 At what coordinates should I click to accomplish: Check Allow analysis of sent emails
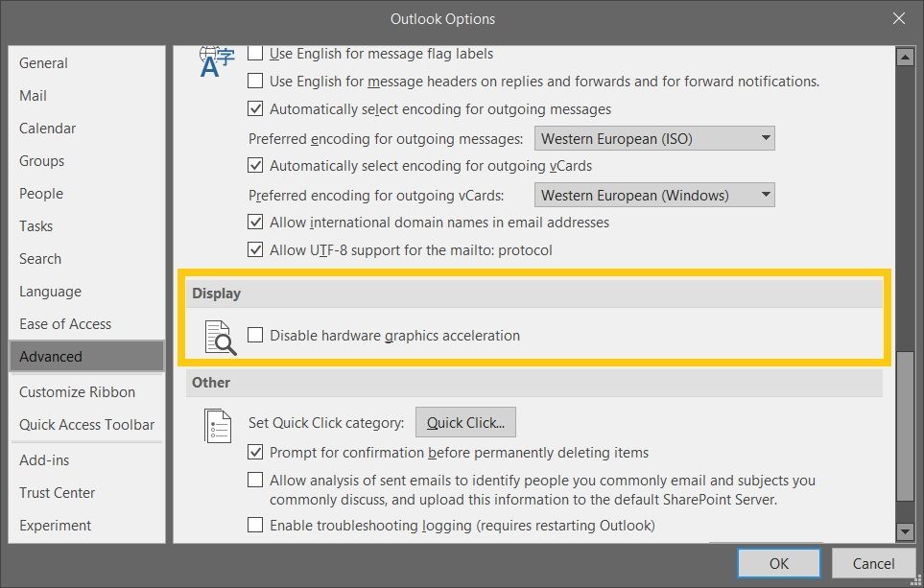[x=255, y=480]
